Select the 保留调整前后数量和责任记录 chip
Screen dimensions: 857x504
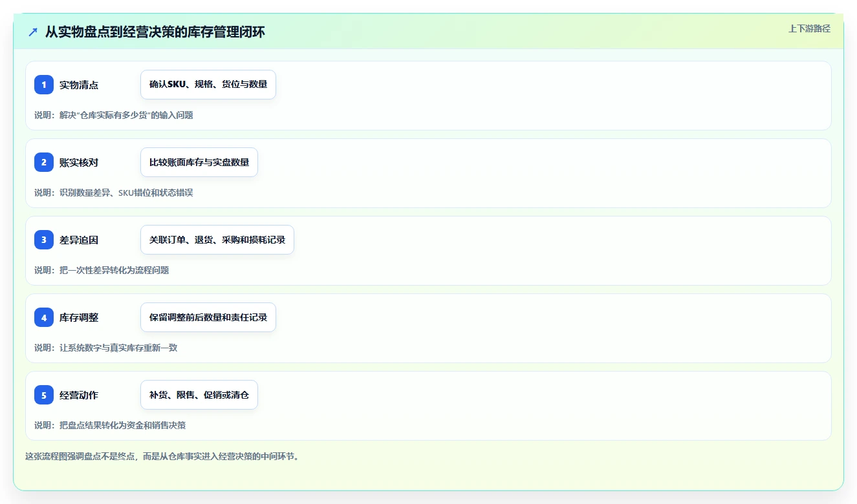click(208, 317)
